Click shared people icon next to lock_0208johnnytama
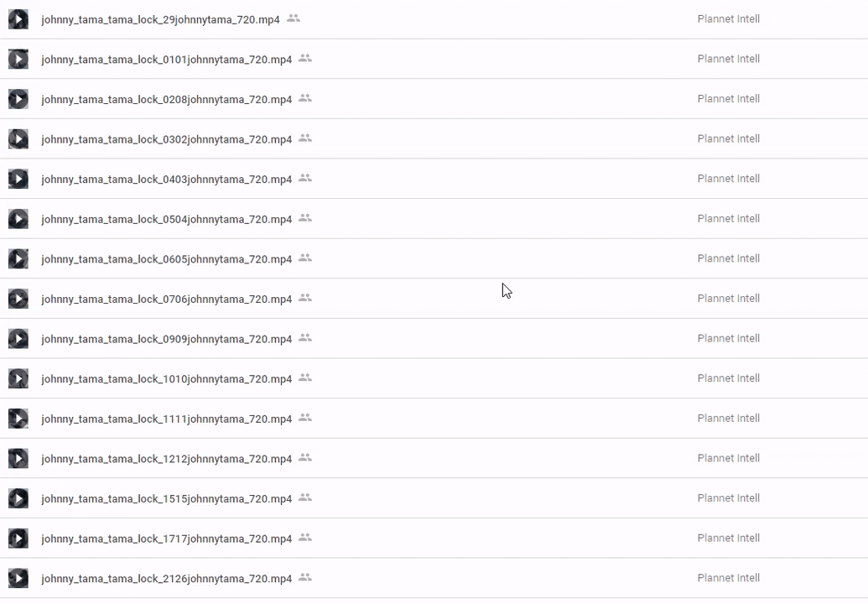 tap(305, 98)
